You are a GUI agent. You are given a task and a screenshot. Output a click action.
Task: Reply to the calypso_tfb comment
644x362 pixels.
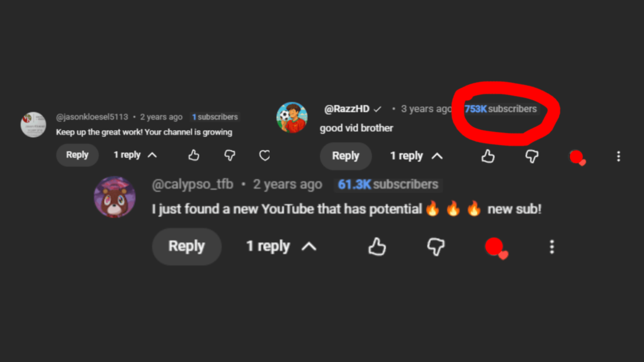pyautogui.click(x=186, y=246)
